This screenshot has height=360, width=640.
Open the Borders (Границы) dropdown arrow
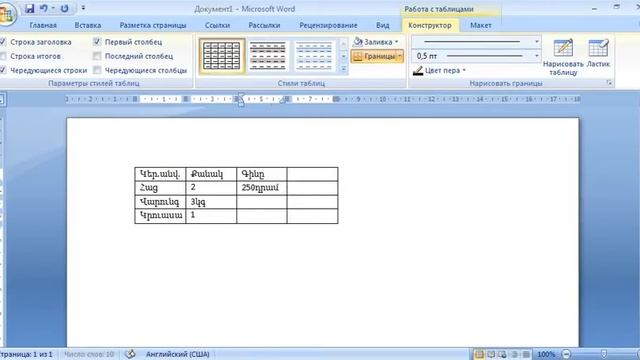point(400,56)
